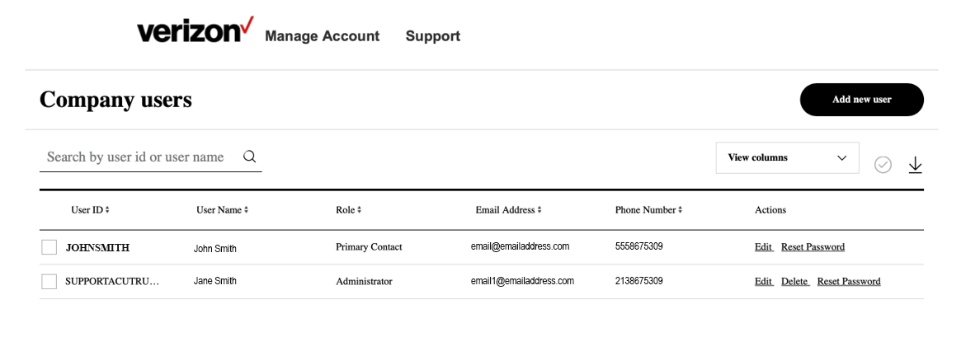Click the search magnifier icon

[249, 157]
